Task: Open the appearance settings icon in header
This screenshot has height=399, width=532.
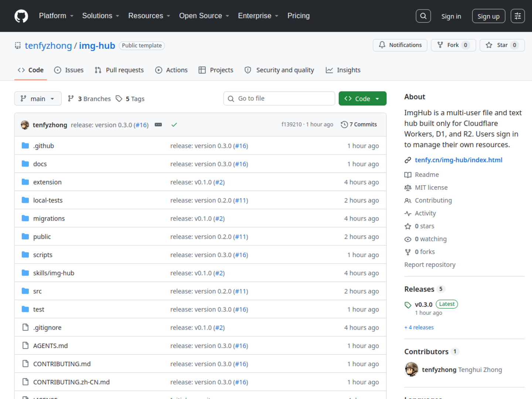Action: coord(518,16)
